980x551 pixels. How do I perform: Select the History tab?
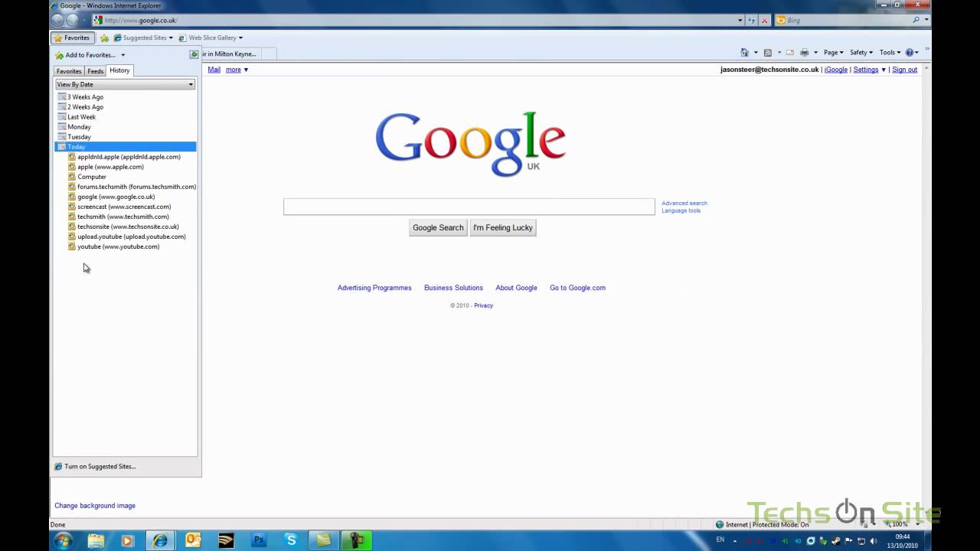[119, 70]
